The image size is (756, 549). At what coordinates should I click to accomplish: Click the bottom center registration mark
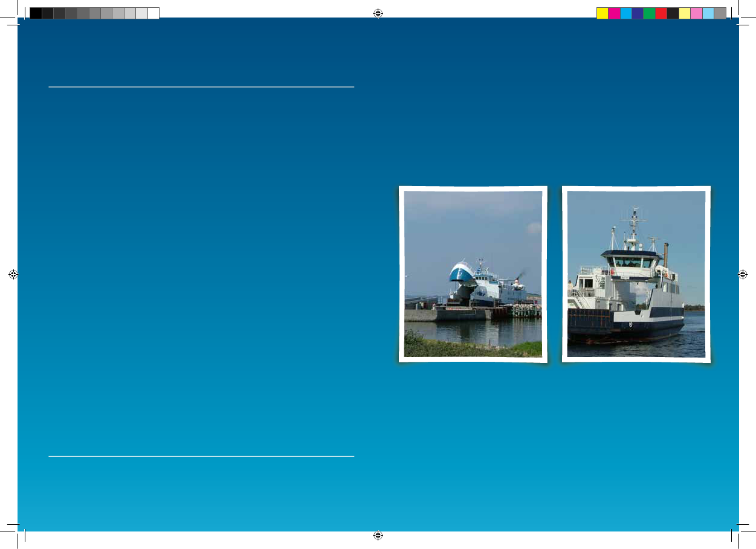click(378, 535)
